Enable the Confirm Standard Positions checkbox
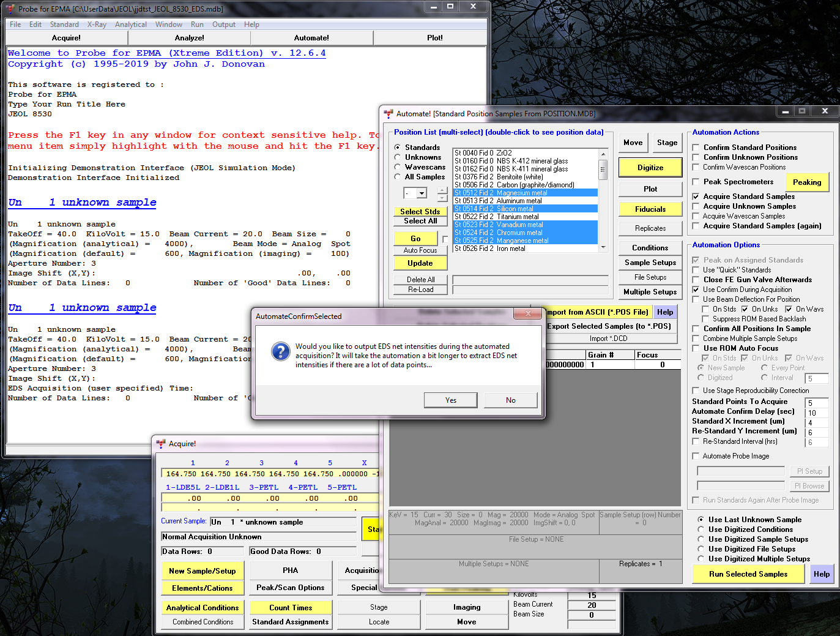The height and width of the screenshot is (636, 840). pyautogui.click(x=696, y=148)
